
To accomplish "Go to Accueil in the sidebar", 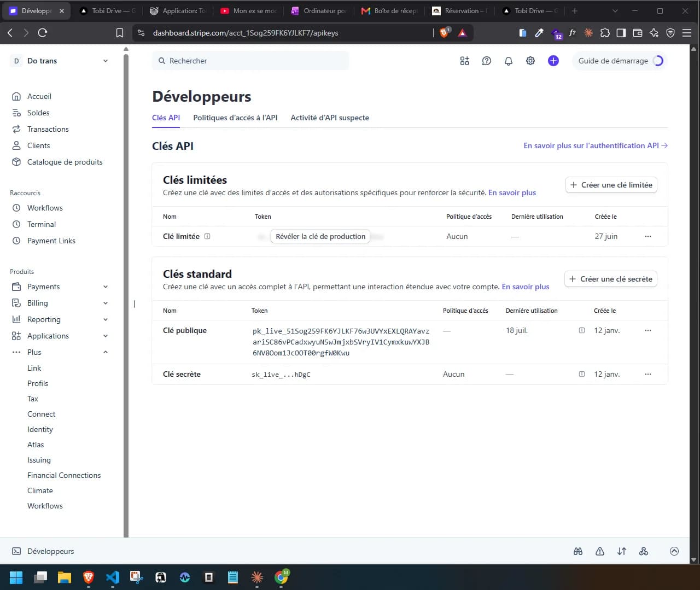I will point(39,96).
